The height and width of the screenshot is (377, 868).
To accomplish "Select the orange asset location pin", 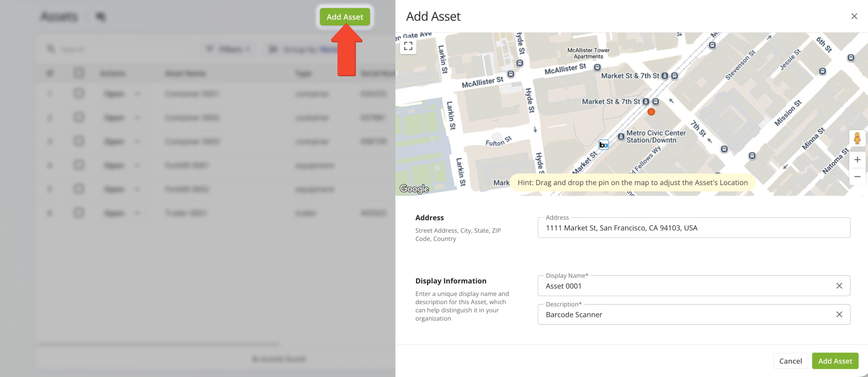I will point(651,112).
